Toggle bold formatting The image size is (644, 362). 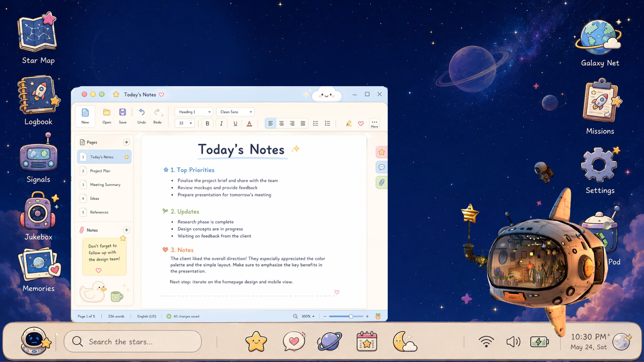[x=207, y=123]
